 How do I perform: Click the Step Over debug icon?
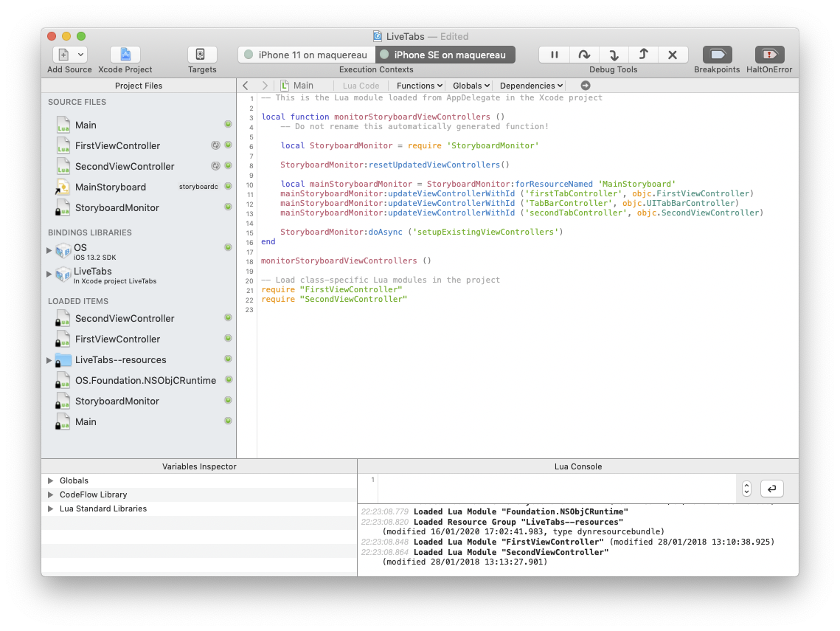coord(584,55)
